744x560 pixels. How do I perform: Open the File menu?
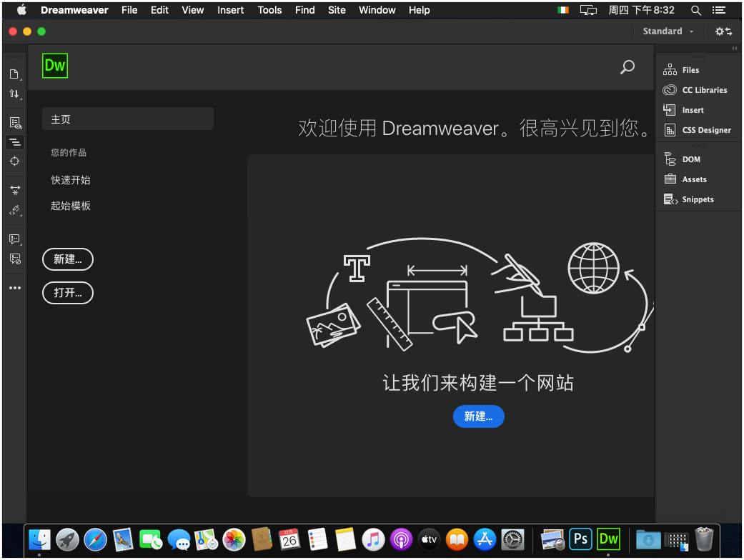point(129,10)
